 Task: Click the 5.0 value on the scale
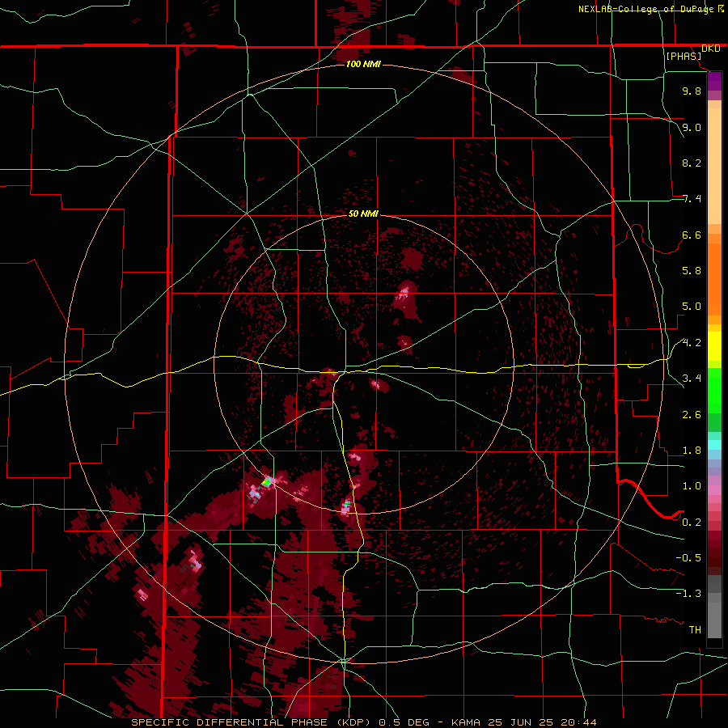[x=692, y=307]
